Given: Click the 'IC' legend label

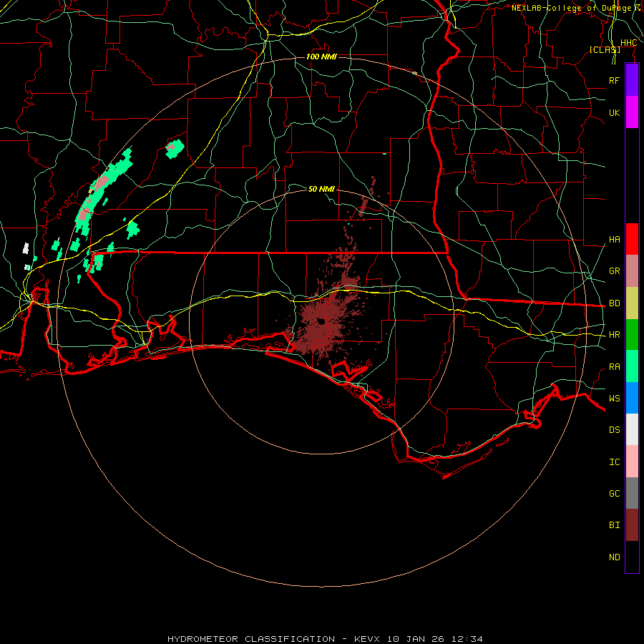Looking at the screenshot, I should [x=614, y=462].
